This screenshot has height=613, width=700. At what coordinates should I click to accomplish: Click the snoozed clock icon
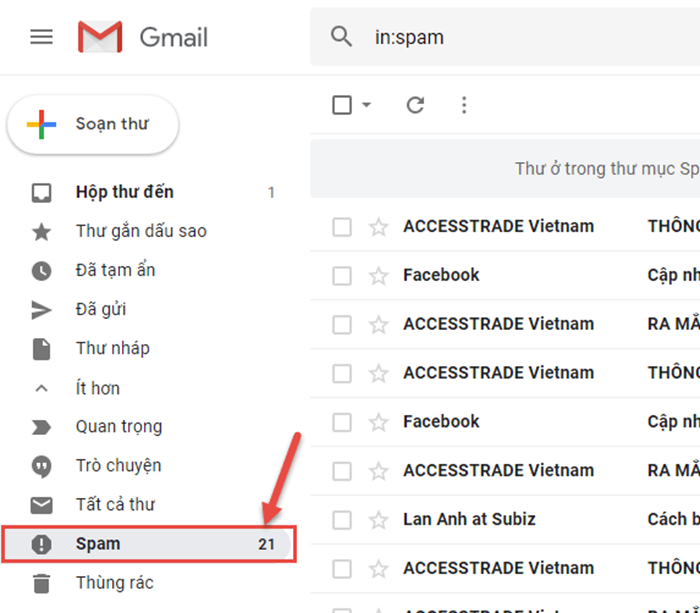coord(41,271)
